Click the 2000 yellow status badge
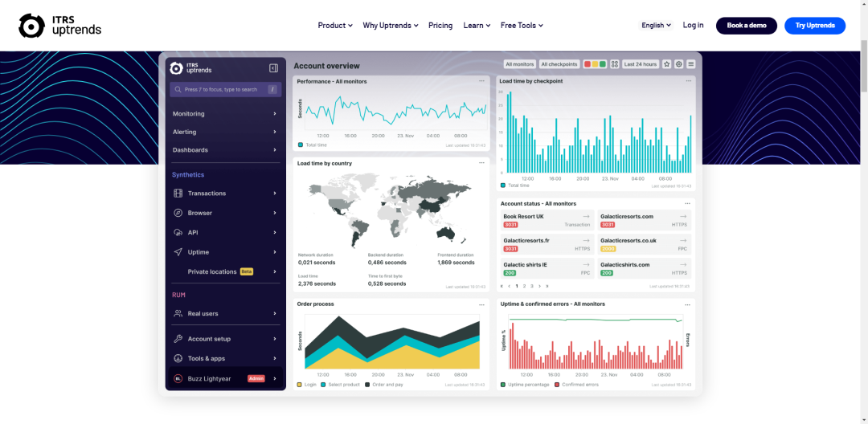This screenshot has width=868, height=424. pyautogui.click(x=608, y=249)
